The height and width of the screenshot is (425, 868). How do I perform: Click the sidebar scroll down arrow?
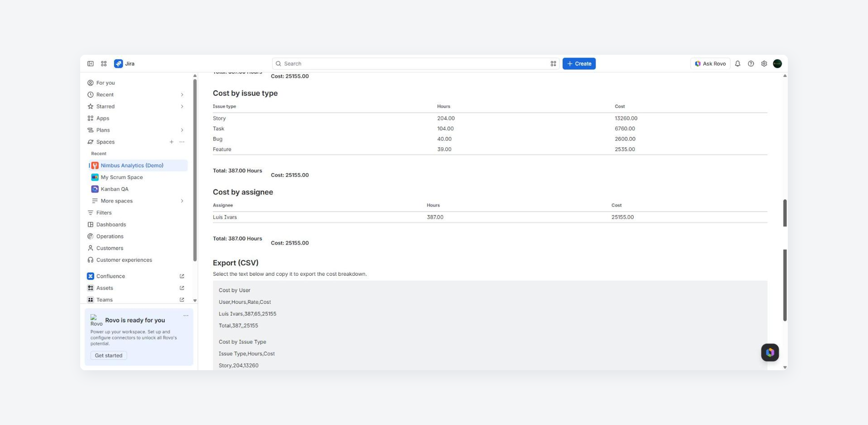195,300
